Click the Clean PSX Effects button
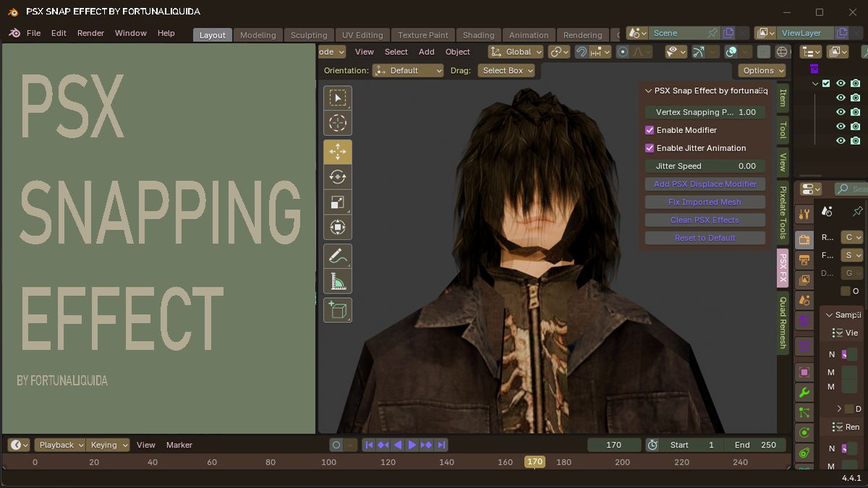Viewport: 868px width, 488px height. tap(705, 220)
